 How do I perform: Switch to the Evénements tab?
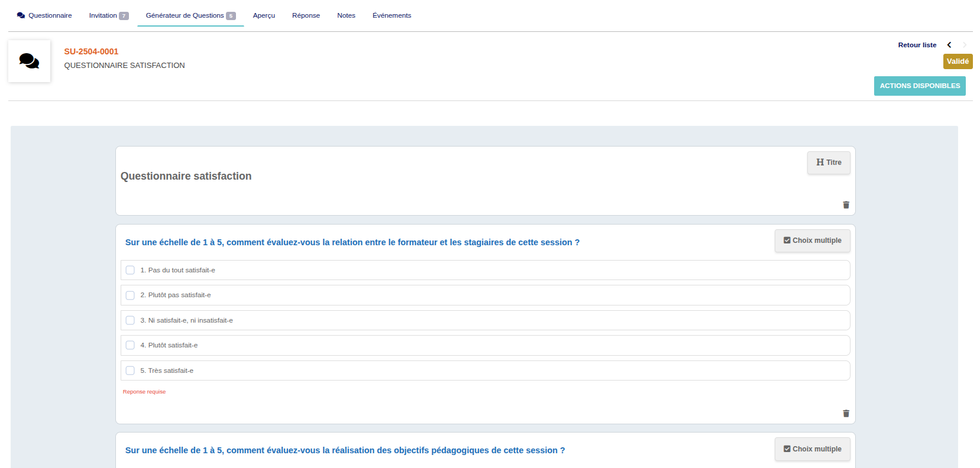[x=392, y=15]
